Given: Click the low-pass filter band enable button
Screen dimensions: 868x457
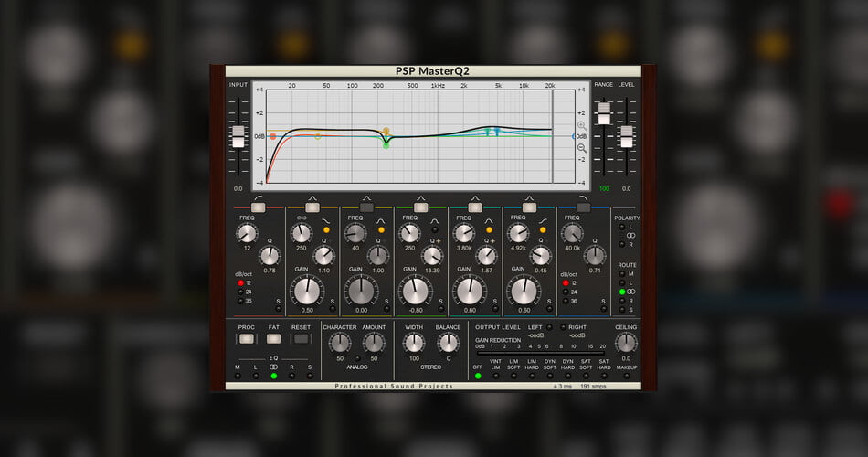Looking at the screenshot, I should [584, 207].
